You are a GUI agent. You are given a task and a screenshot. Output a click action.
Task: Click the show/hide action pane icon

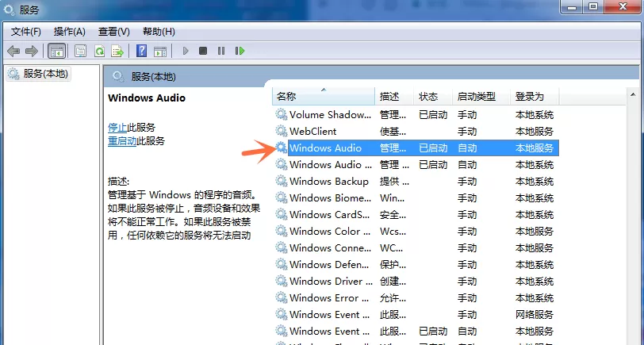pyautogui.click(x=160, y=51)
